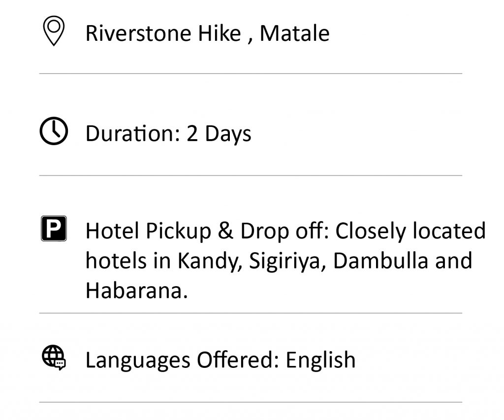Click the word Kandy
The height and width of the screenshot is (420, 504).
[x=209, y=261]
